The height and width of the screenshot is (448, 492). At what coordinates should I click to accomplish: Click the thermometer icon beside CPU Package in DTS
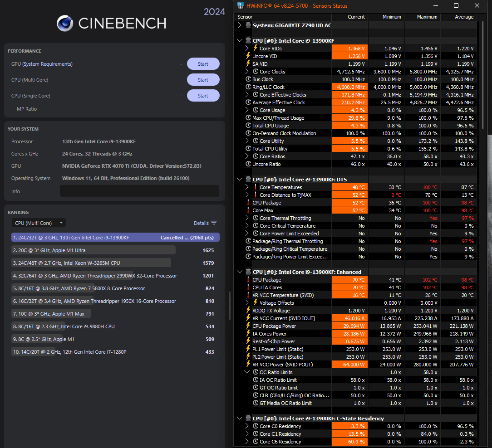(x=248, y=203)
